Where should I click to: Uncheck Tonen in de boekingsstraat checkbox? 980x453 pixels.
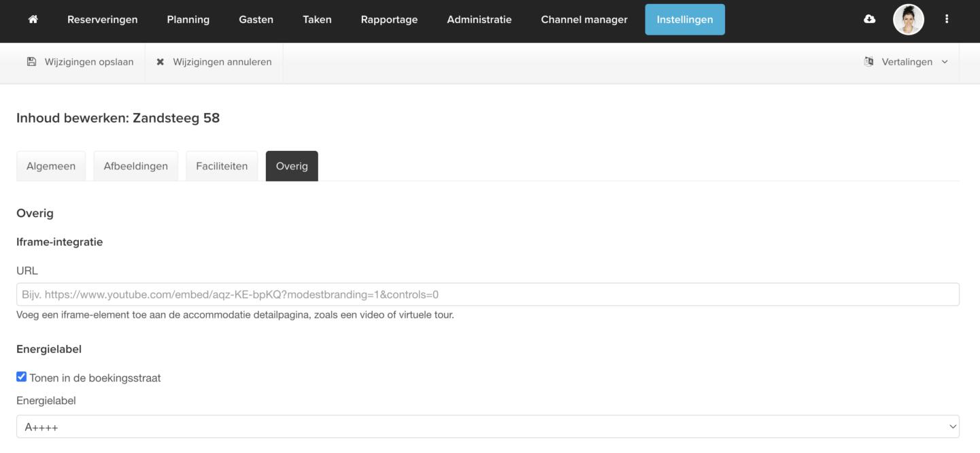pyautogui.click(x=22, y=377)
